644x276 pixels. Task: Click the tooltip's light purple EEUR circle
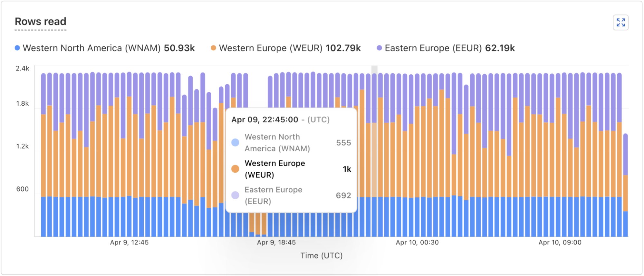[235, 195]
